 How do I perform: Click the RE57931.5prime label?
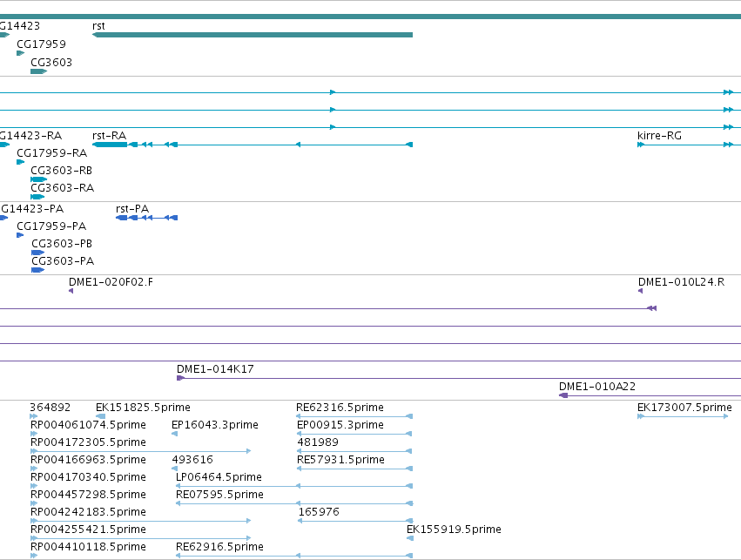click(340, 460)
